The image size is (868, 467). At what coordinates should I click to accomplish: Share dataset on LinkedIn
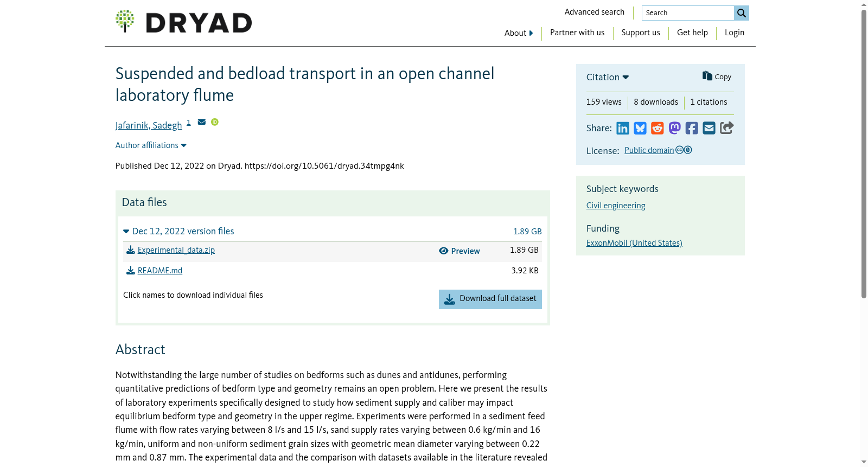click(623, 128)
